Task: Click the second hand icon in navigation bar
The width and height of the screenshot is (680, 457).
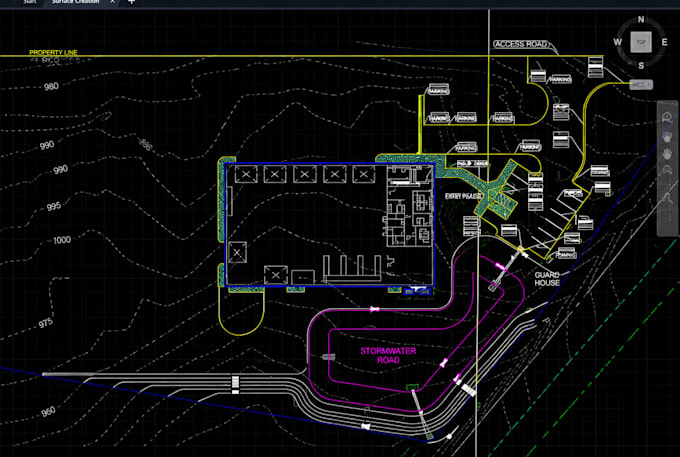Action: click(x=667, y=153)
